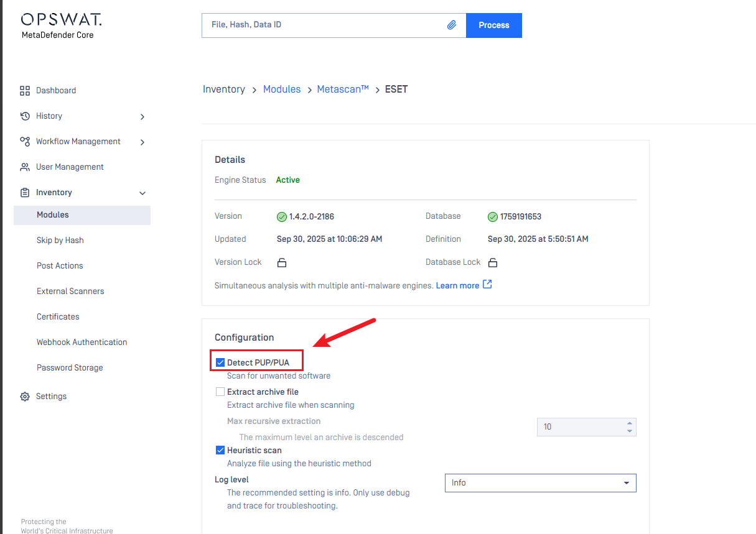This screenshot has height=534, width=756.
Task: Collapse the Inventory section chevron
Action: pos(142,193)
